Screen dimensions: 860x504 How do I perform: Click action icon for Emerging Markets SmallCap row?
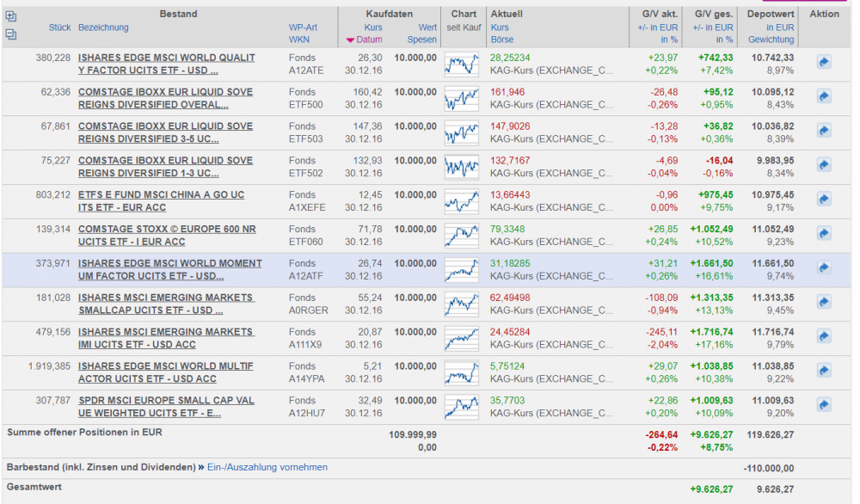tap(823, 303)
